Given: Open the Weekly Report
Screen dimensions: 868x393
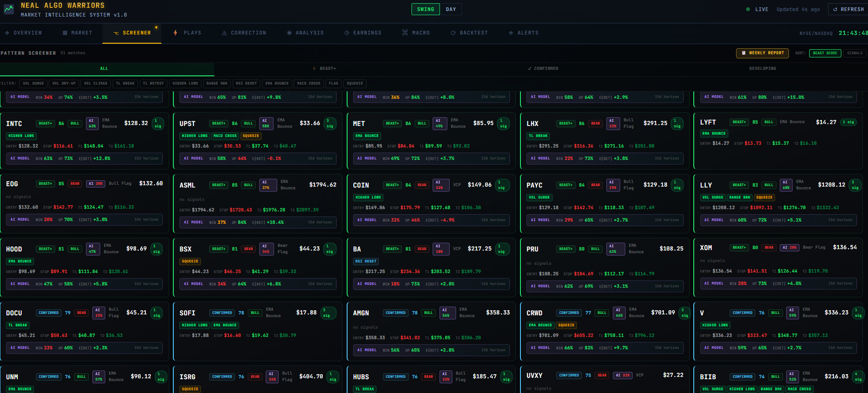Looking at the screenshot, I should pos(762,53).
